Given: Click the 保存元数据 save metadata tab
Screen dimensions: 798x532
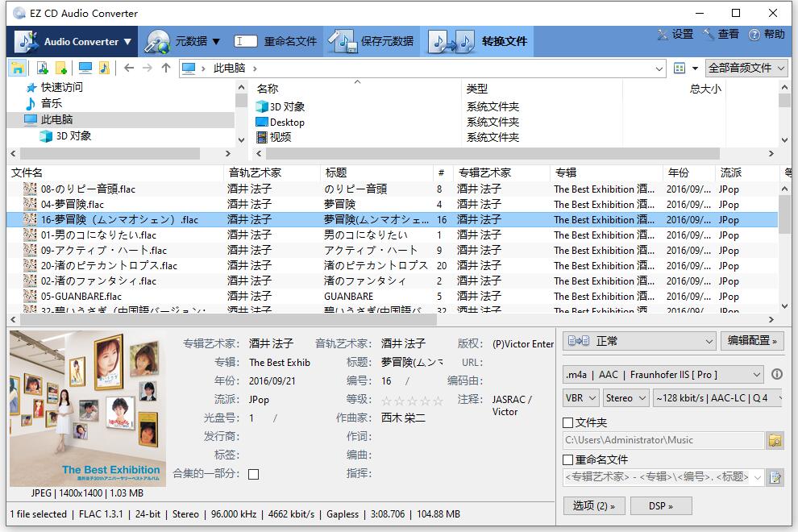Looking at the screenshot, I should 372,42.
